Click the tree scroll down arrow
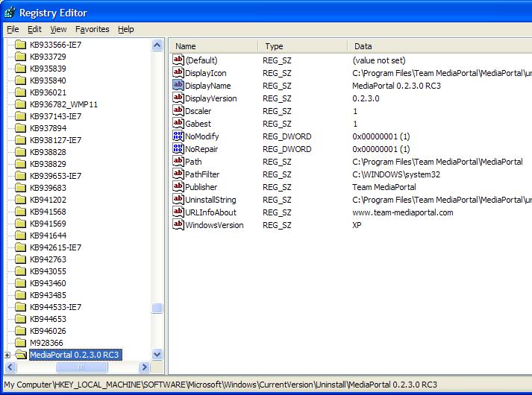The height and width of the screenshot is (395, 532). 157,355
